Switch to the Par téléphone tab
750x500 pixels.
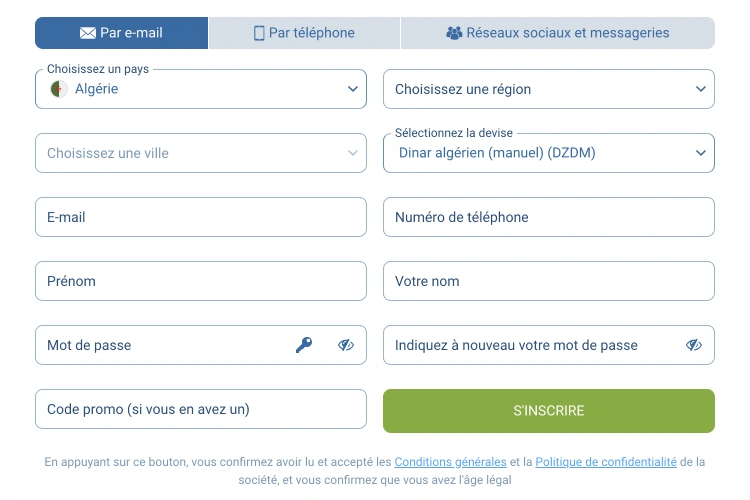(x=304, y=33)
